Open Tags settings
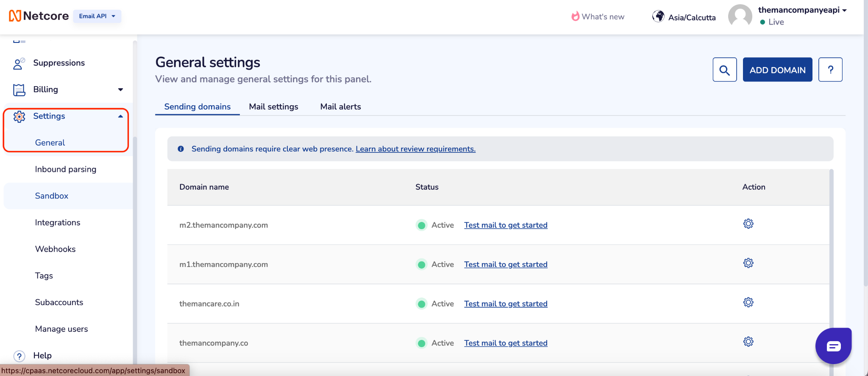The height and width of the screenshot is (376, 868). [x=44, y=276]
